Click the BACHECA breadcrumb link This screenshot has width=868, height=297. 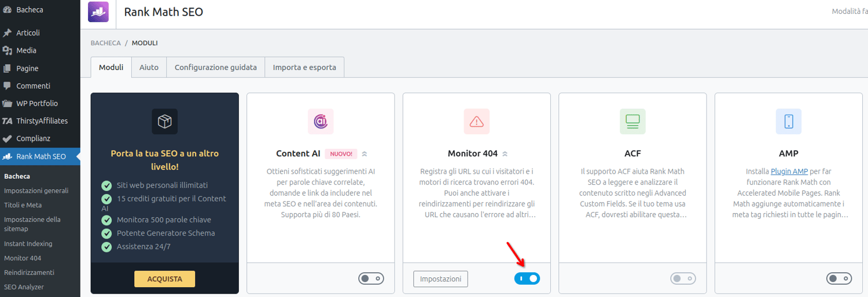(106, 43)
